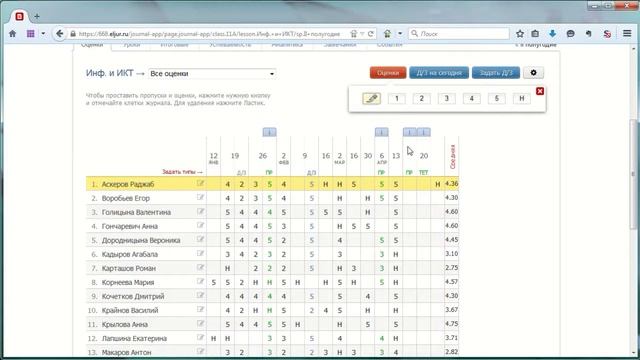Open the blue button above the 26 ПР column
Screen dimensions: 640x360
click(x=269, y=132)
